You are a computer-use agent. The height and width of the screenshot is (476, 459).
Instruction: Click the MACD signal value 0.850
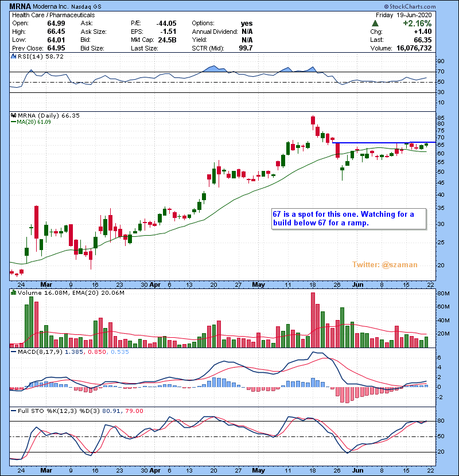click(97, 352)
